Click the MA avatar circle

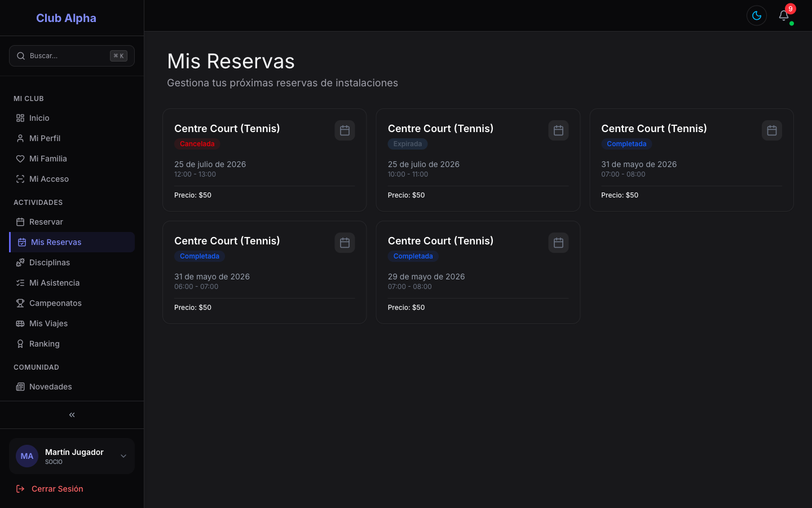point(27,456)
